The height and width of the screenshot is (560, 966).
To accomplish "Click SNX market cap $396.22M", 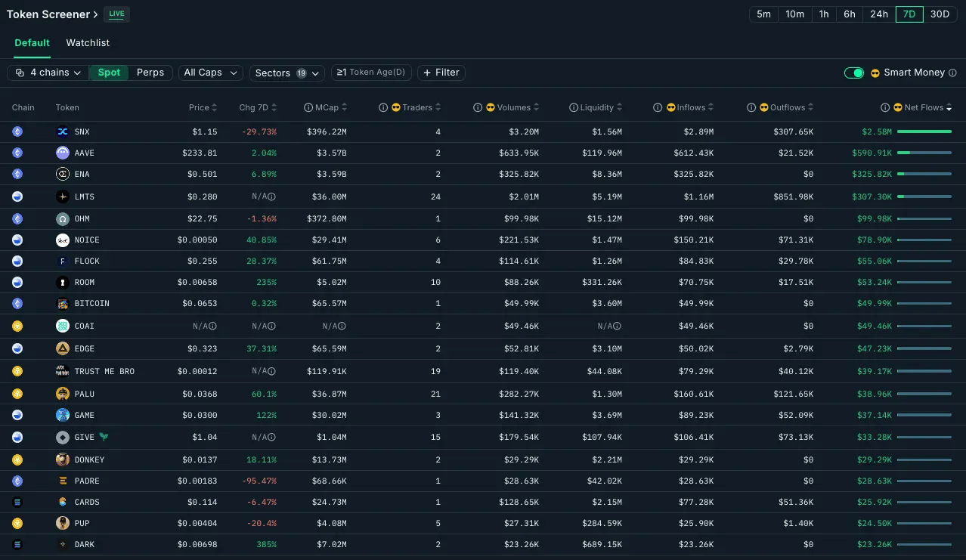I will 327,131.
